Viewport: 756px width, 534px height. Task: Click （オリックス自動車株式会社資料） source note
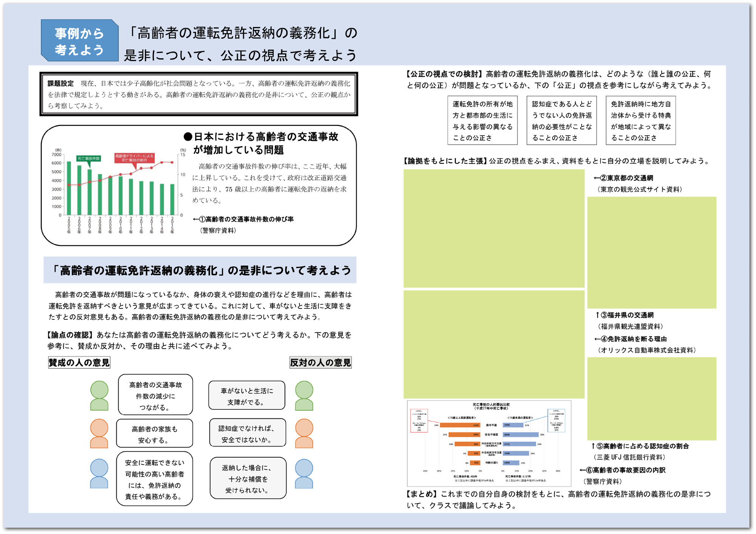647,350
